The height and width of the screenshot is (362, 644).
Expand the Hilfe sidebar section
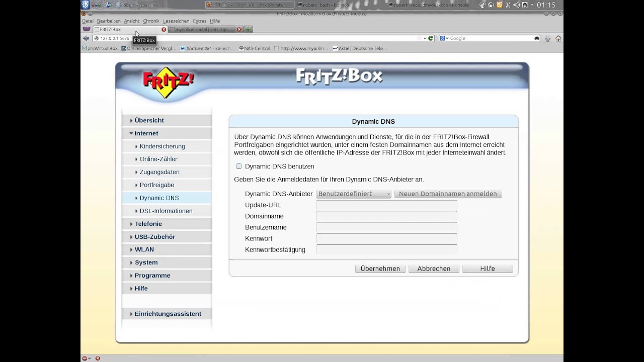[x=167, y=289]
